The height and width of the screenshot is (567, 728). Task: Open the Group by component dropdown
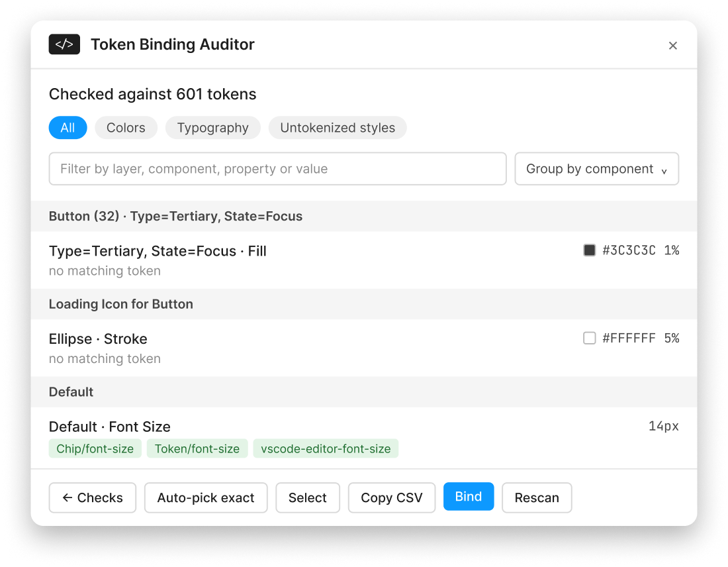pos(596,169)
